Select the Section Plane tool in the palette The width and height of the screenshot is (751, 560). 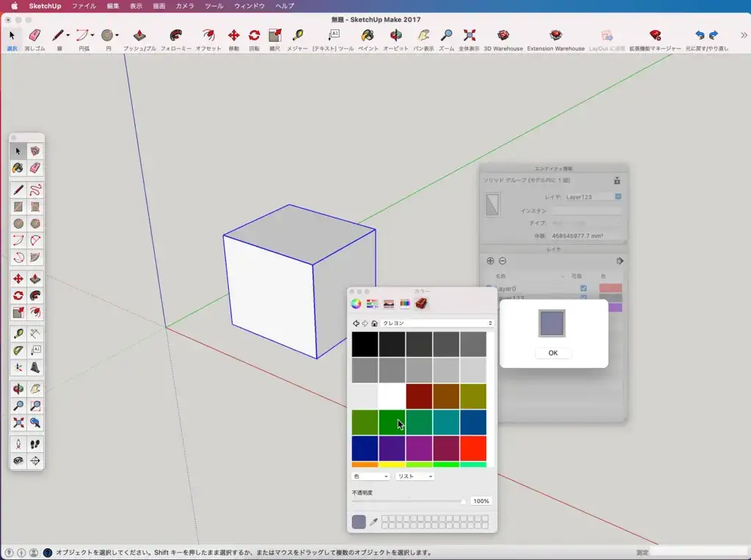(35, 461)
